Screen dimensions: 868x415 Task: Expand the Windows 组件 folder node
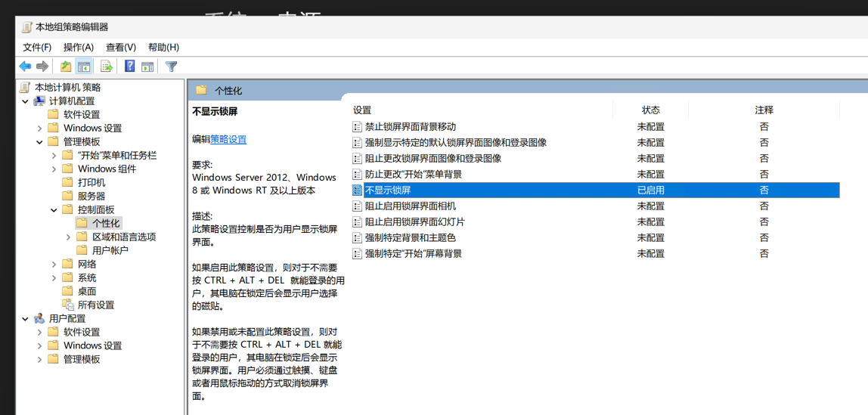(54, 169)
